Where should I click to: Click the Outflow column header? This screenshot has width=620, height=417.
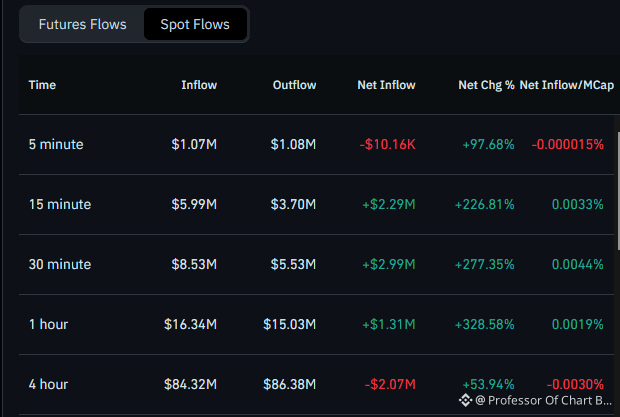coord(294,85)
